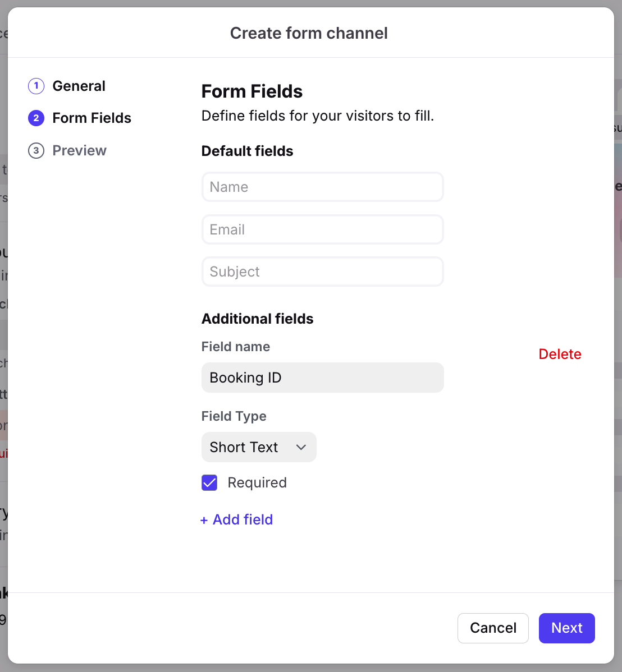The width and height of the screenshot is (622, 672).
Task: Focus the Email default field
Action: (322, 229)
